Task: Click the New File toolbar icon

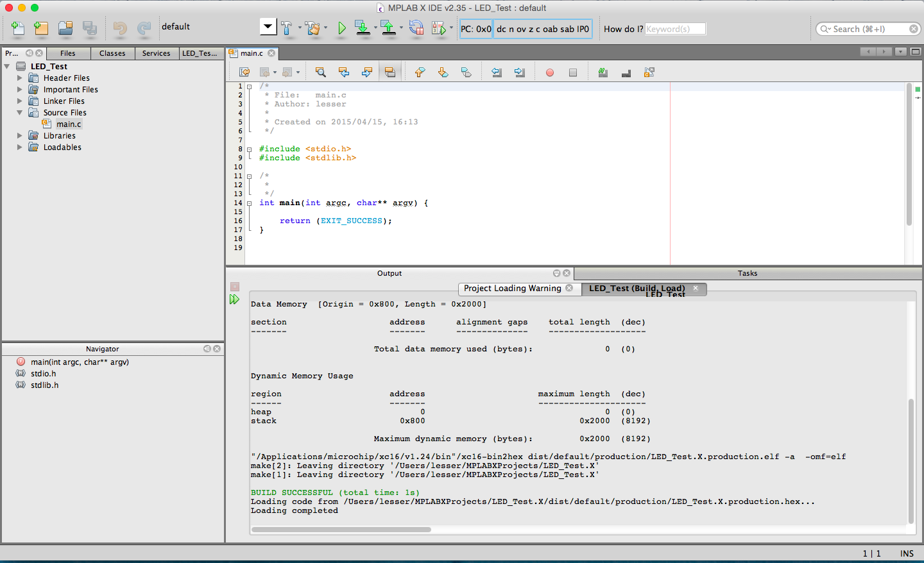Action: (18, 28)
